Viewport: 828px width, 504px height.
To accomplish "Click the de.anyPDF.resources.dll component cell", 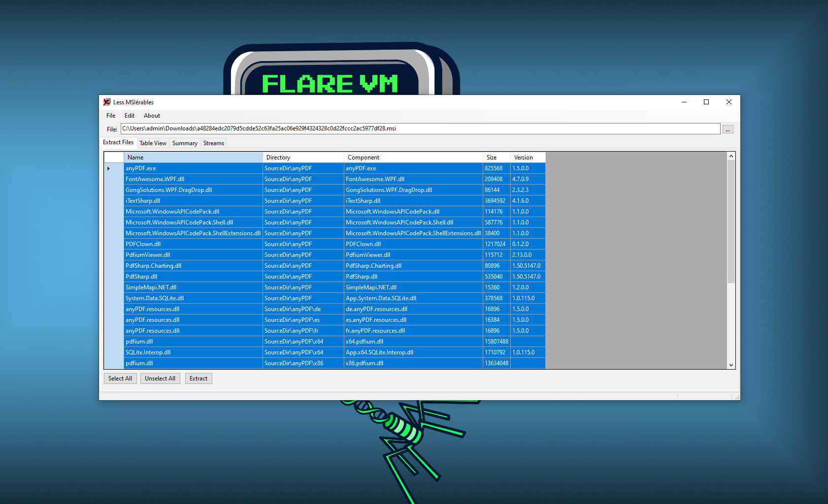I will point(413,309).
